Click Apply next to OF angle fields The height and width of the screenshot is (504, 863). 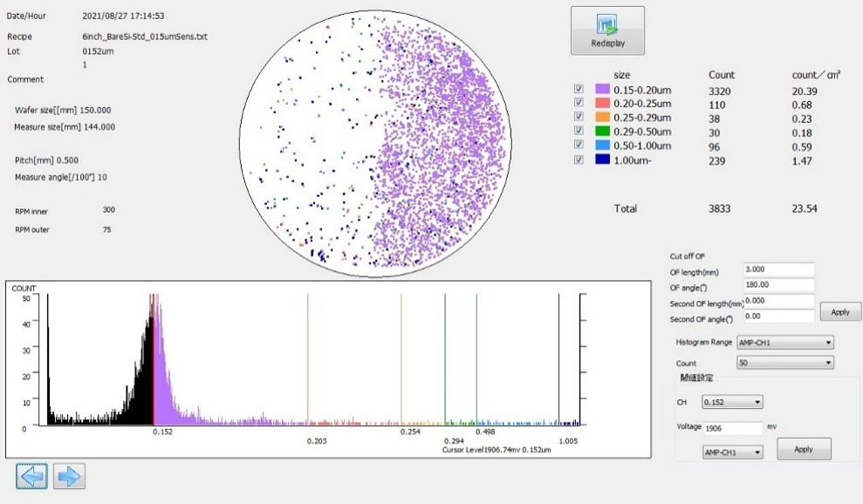840,311
